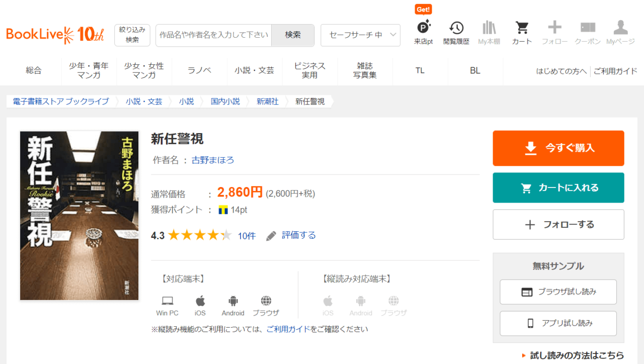Add book with カートに入れる button
Screen dimensions: 644x364
[558, 188]
